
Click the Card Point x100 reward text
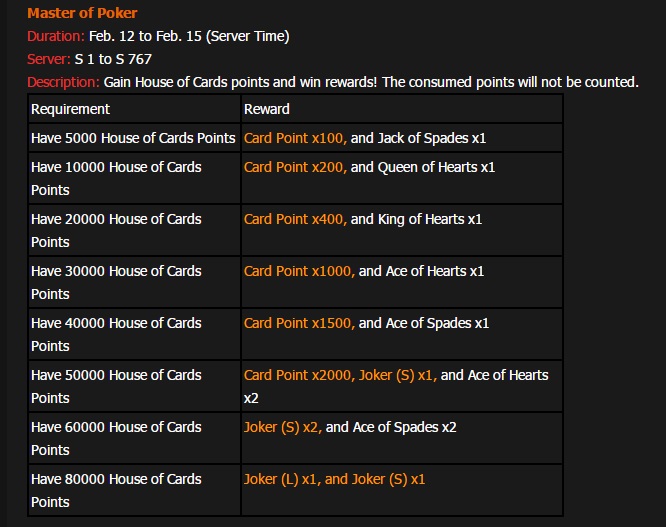click(294, 138)
